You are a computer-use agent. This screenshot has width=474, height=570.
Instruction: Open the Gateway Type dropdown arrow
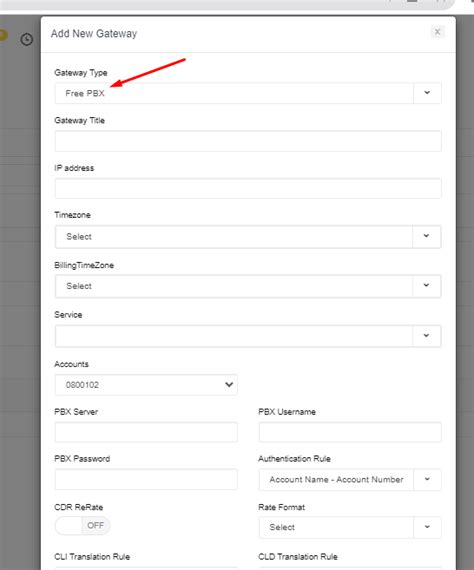[x=427, y=93]
